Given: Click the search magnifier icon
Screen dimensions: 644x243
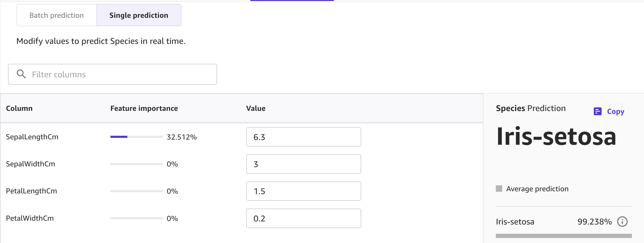Looking at the screenshot, I should (x=21, y=74).
